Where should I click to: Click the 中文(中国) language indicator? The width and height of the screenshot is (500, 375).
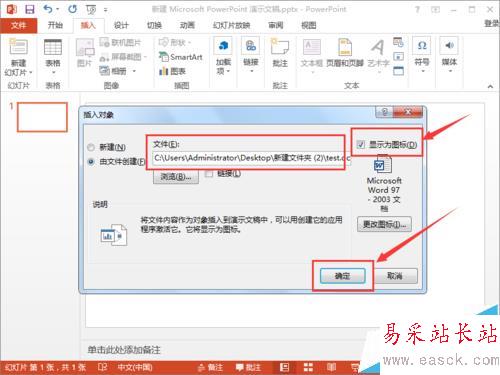(135, 367)
